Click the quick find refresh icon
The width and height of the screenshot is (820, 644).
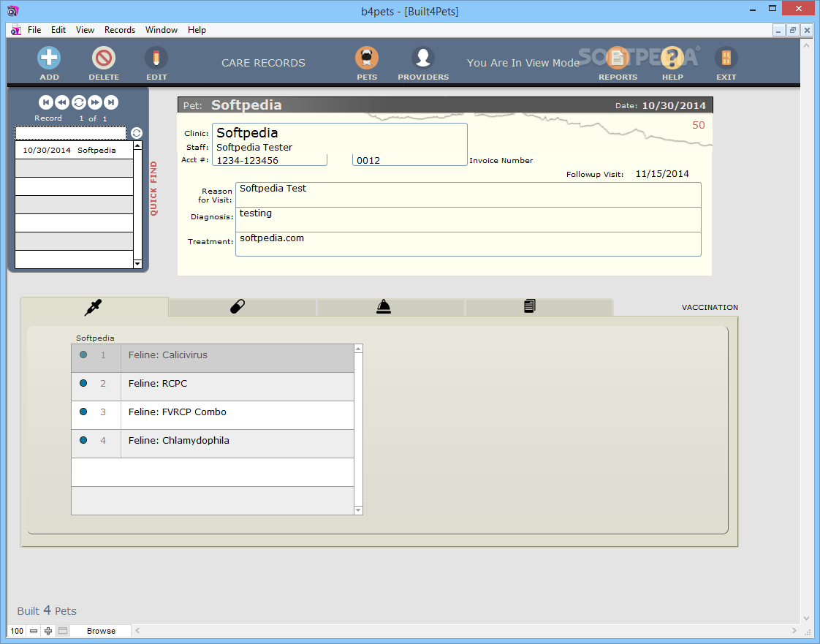tap(137, 133)
